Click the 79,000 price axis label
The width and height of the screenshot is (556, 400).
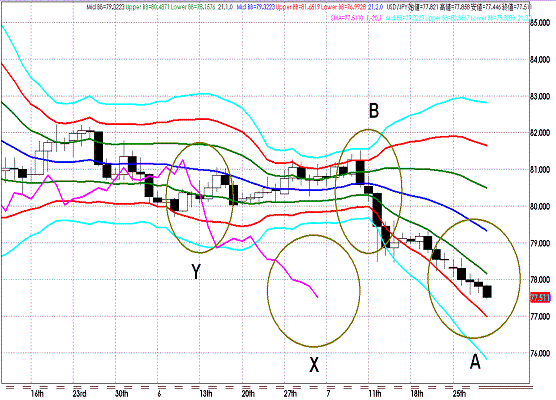[540, 243]
